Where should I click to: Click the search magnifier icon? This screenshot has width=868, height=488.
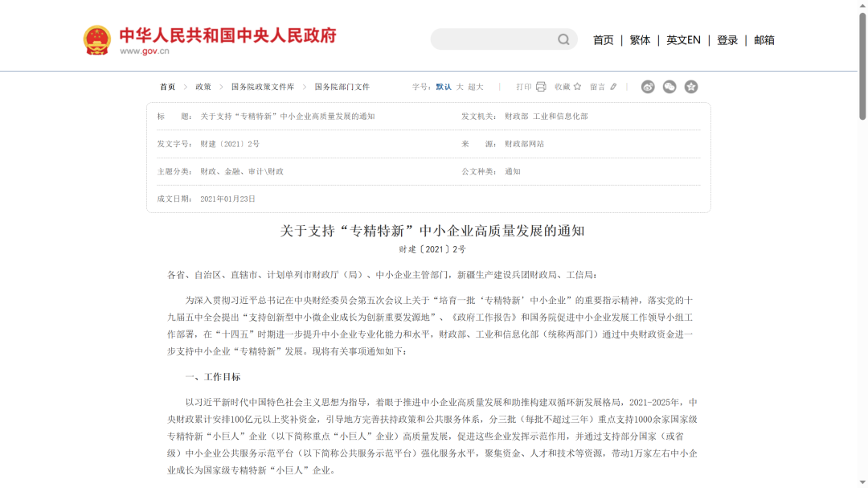pyautogui.click(x=563, y=39)
